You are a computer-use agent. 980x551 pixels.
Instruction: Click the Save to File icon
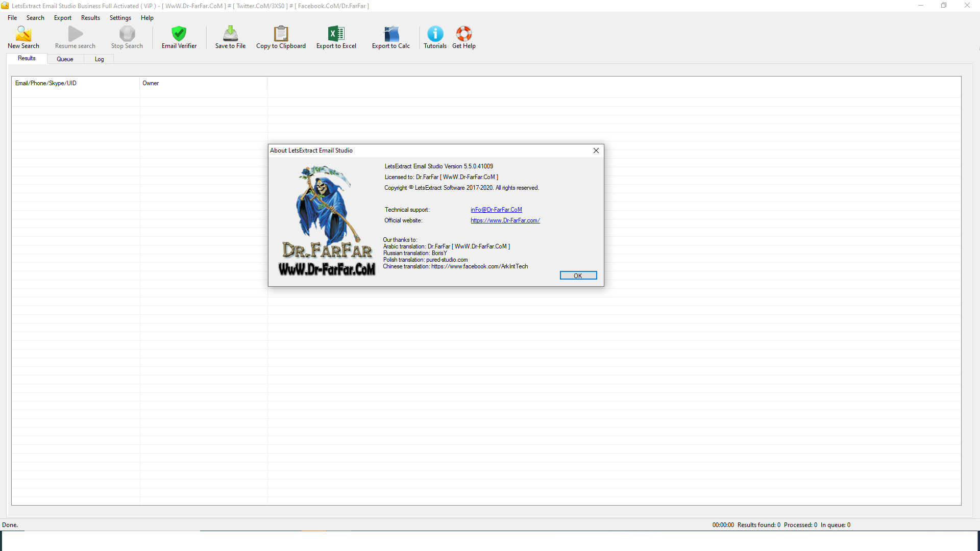230,34
